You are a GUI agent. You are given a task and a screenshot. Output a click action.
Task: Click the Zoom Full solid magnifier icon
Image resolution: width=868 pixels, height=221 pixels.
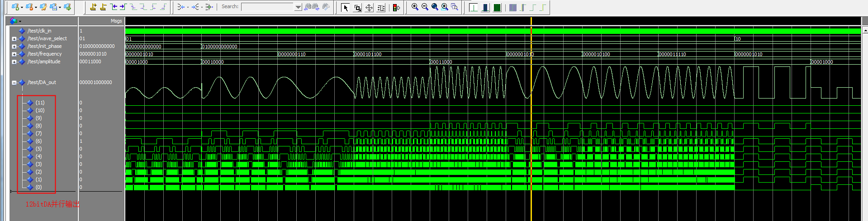tap(435, 7)
